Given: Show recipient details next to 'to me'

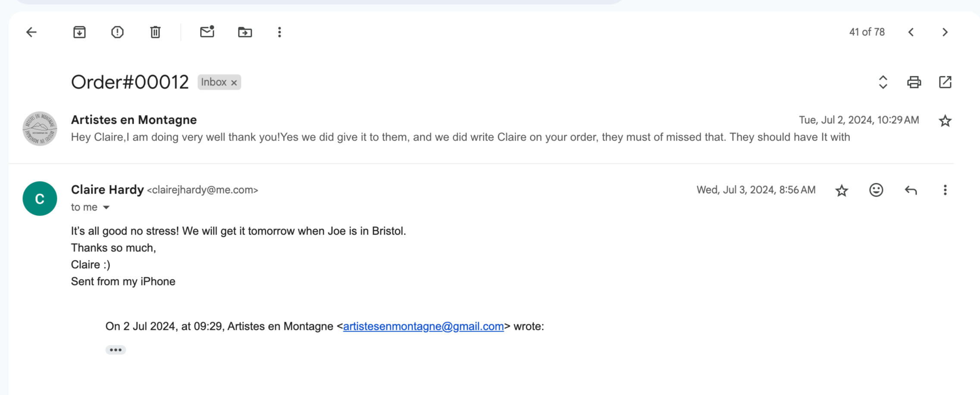Looking at the screenshot, I should tap(106, 207).
